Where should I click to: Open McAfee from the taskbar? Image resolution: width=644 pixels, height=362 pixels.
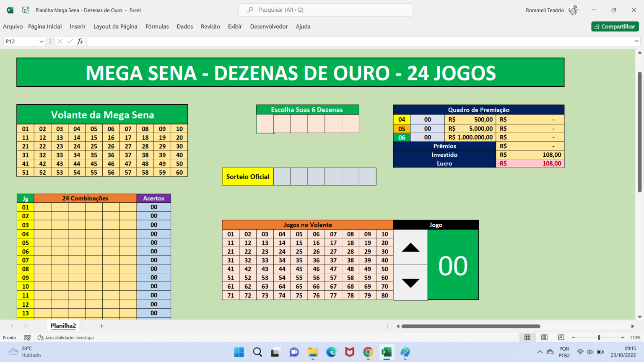click(x=350, y=352)
